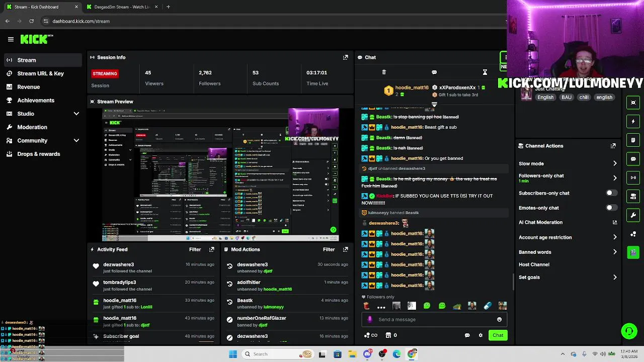
Task: Click the Just Chatting category thumbnail
Action: (x=526, y=94)
